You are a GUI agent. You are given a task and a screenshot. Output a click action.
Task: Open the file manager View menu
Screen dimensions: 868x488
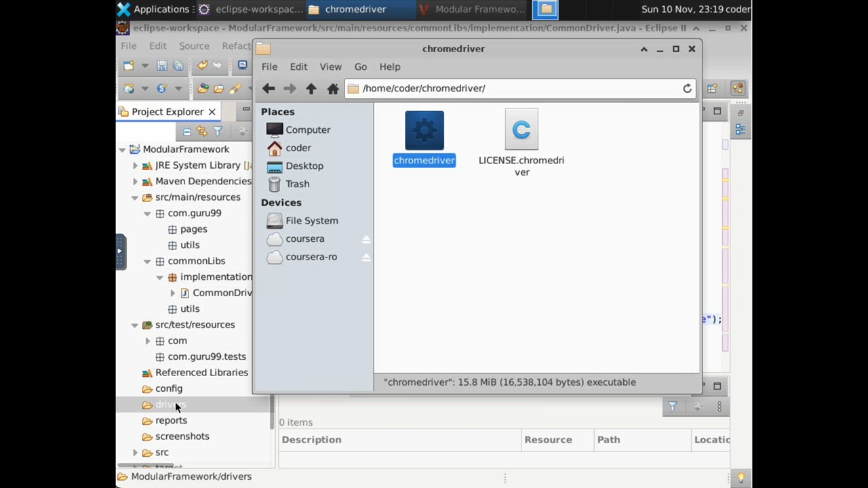[331, 66]
